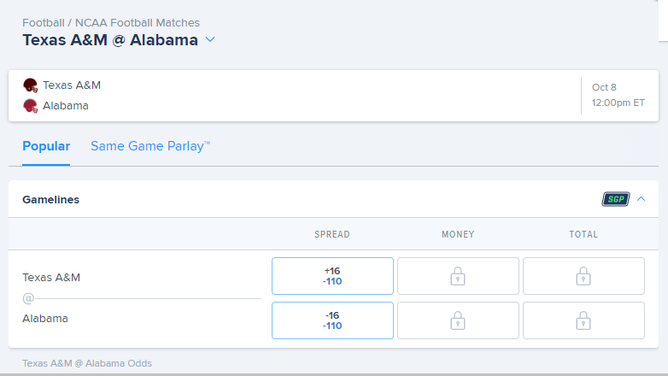The image size is (668, 376).
Task: Click the Texas A&M @ Alabama title
Action: [110, 40]
